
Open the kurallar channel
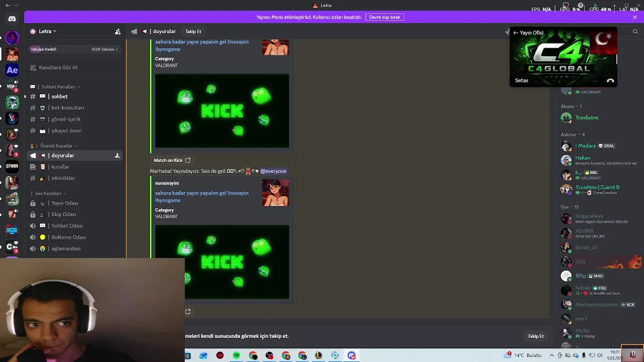(75, 167)
